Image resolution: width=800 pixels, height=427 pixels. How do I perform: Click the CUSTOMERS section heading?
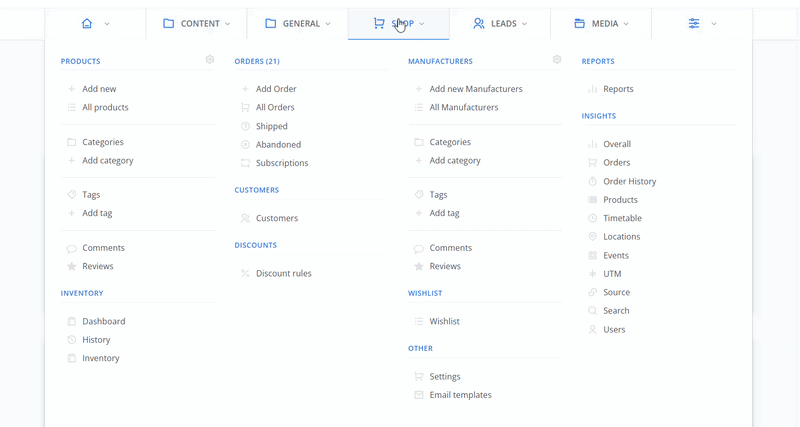pyautogui.click(x=257, y=190)
